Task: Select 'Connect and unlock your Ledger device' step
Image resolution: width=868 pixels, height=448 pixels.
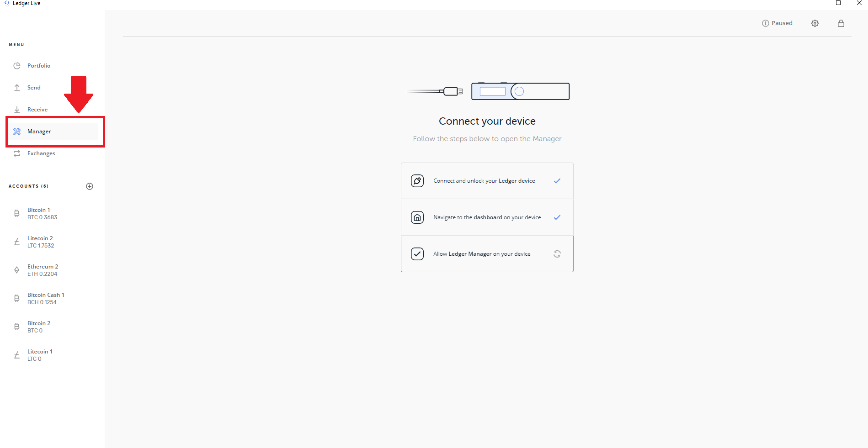Action: tap(487, 181)
